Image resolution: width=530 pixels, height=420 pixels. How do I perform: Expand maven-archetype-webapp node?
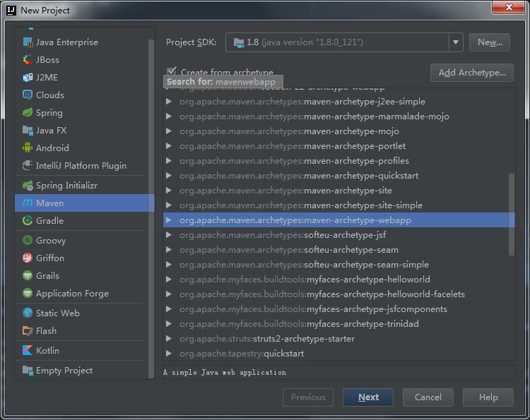169,220
